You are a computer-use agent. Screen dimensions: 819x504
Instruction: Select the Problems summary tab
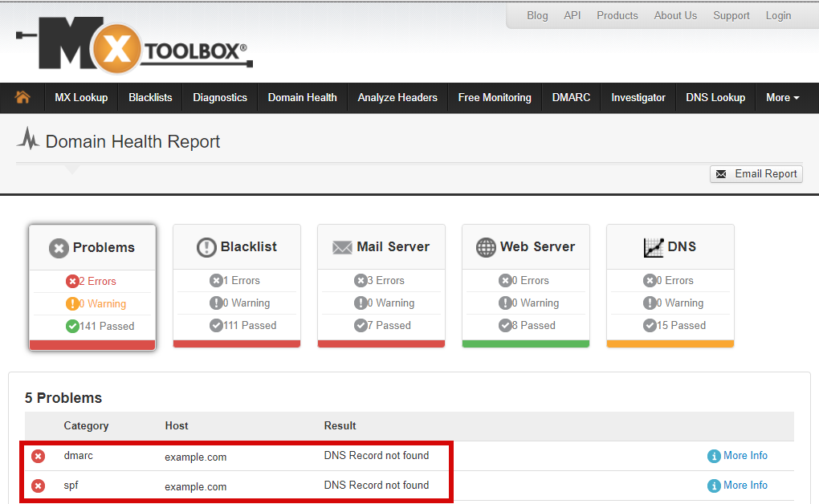coord(92,247)
